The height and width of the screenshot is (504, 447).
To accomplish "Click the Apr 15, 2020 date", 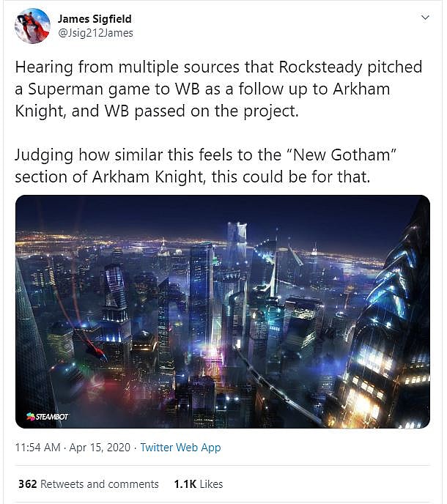I will (98, 448).
